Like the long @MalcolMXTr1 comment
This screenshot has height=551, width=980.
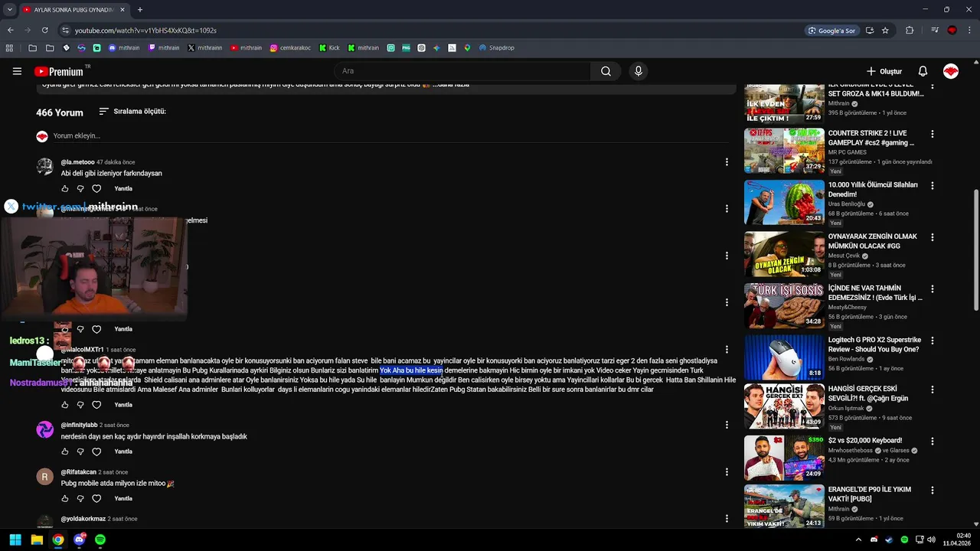click(64, 405)
